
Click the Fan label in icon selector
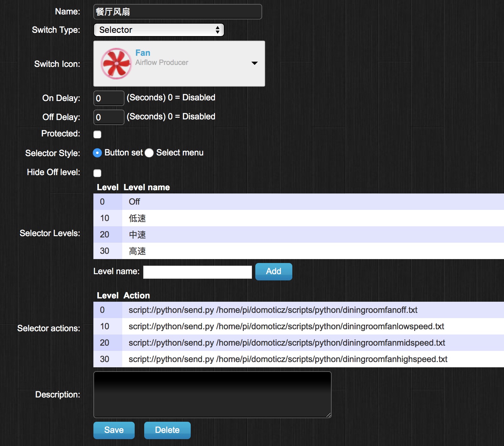tap(143, 53)
